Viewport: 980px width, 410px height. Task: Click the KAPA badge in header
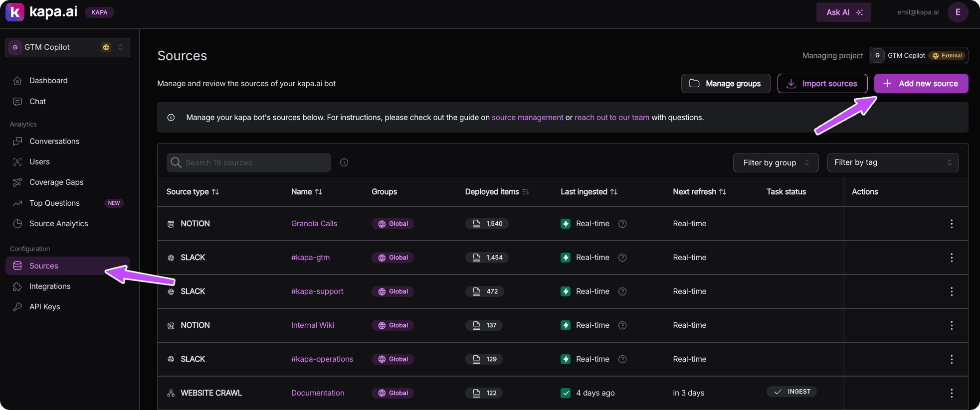pos(99,12)
